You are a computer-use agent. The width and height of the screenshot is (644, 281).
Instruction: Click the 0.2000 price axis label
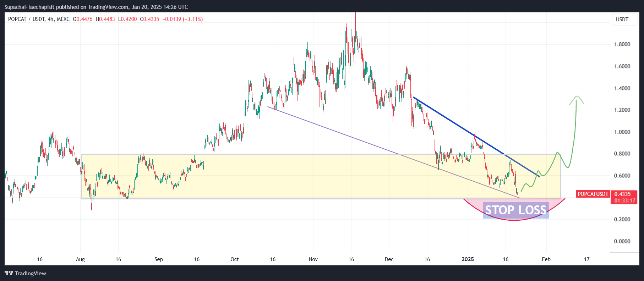622,219
